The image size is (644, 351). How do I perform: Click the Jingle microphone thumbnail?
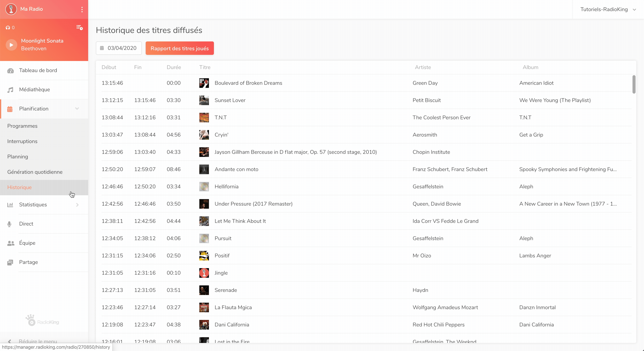click(x=204, y=273)
